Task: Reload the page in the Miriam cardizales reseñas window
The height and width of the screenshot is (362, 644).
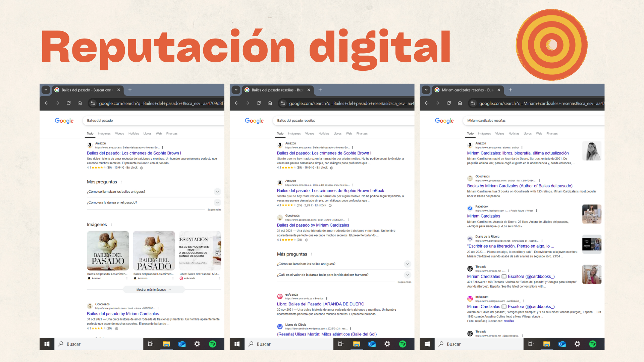Action: (x=448, y=103)
